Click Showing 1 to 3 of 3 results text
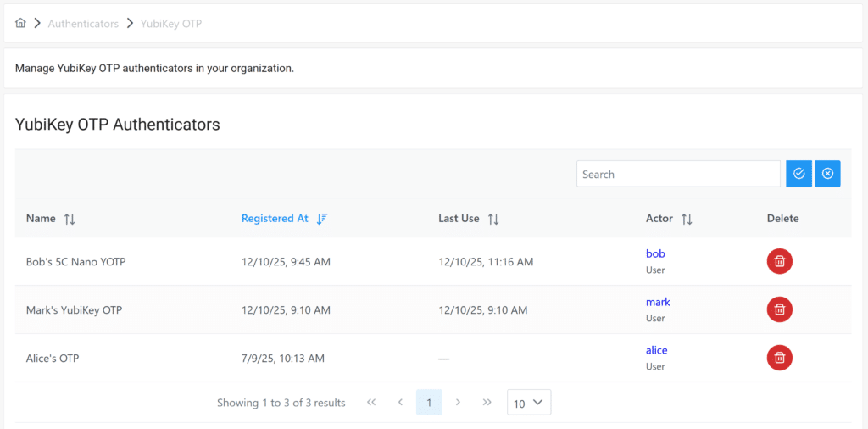868x429 pixels. coord(281,403)
